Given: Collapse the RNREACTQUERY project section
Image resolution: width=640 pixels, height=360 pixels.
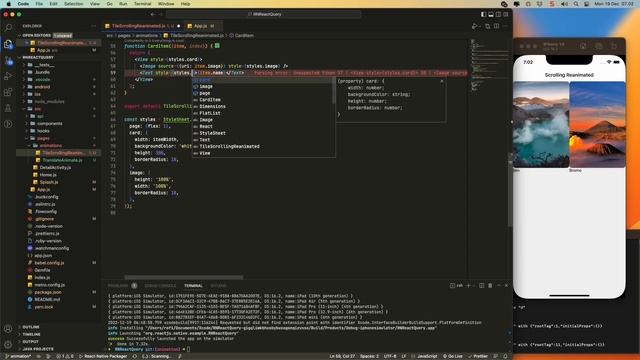Looking at the screenshot, I should click(x=38, y=58).
